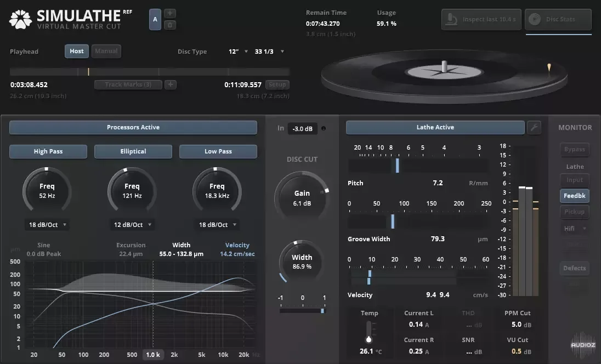Click the vinyl disc visualization
The width and height of the screenshot is (601, 364).
pos(444,77)
